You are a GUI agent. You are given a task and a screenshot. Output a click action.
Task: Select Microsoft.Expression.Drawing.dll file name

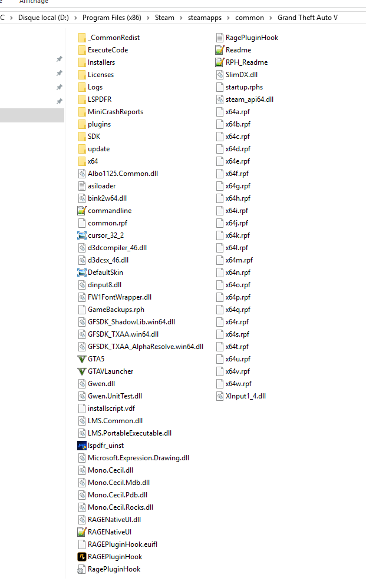139,458
